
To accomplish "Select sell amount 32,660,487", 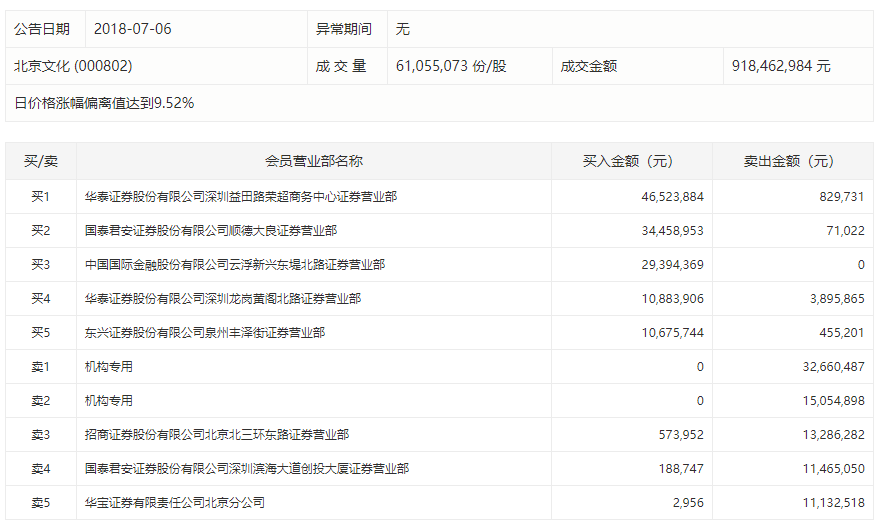I will [x=834, y=367].
